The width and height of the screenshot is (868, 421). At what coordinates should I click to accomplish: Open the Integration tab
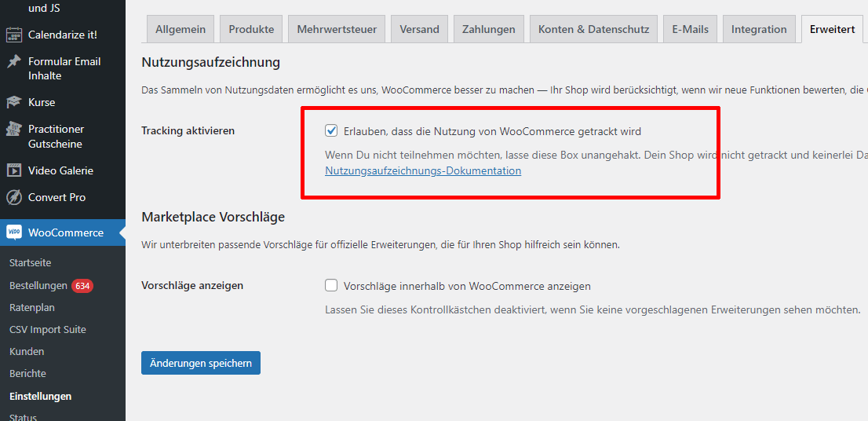759,29
